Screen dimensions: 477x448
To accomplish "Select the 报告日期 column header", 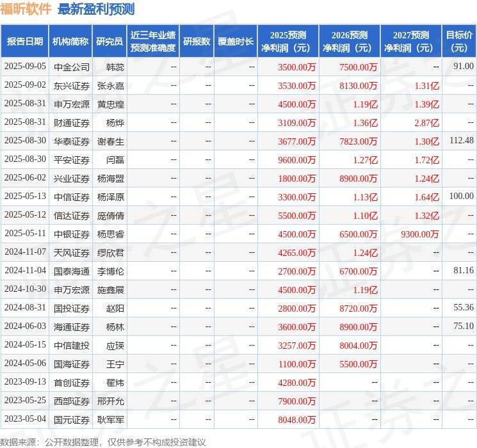I will (24, 41).
